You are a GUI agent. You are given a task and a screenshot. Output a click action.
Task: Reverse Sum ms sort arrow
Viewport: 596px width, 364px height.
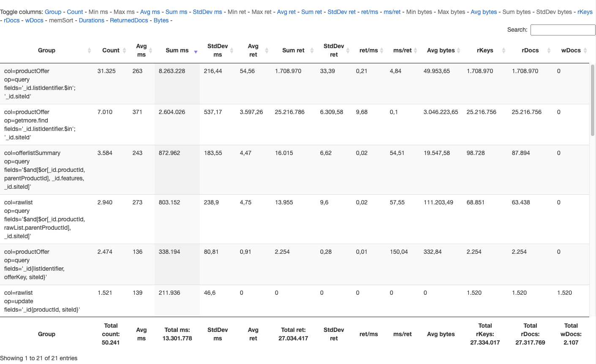tap(196, 52)
